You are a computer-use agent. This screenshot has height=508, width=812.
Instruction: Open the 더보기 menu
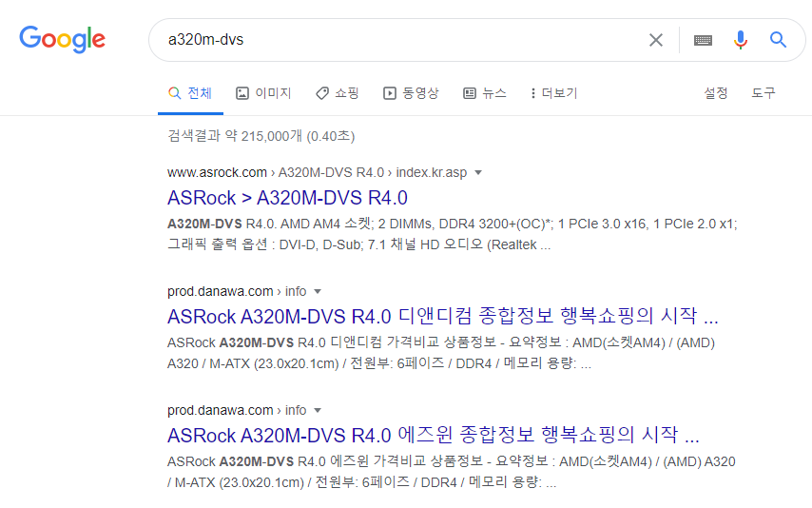coord(554,93)
